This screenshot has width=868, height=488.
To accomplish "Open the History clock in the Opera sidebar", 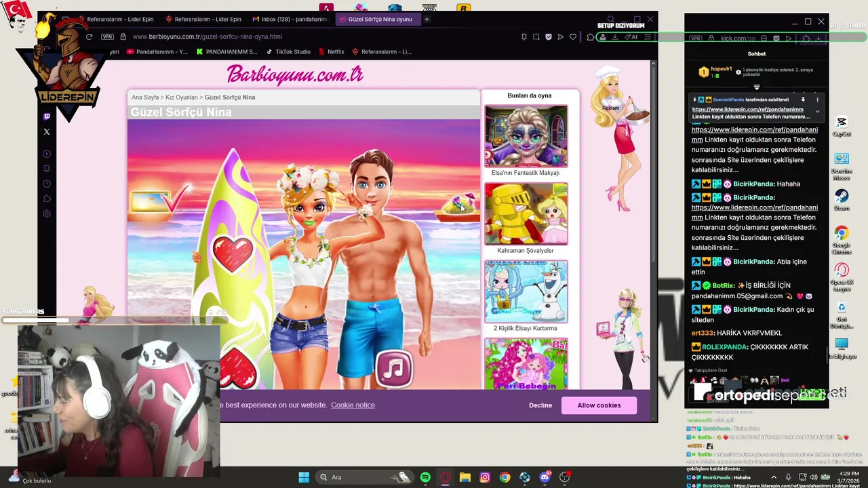I will pos(47,184).
